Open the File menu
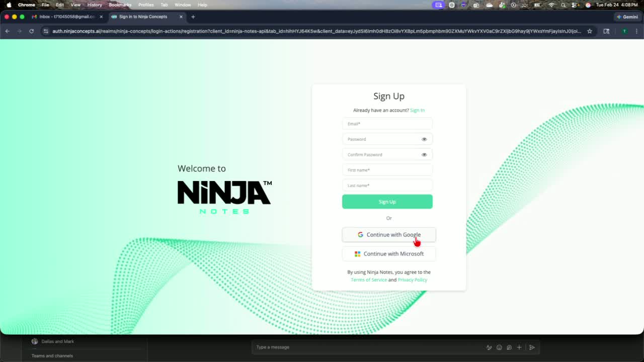The image size is (644, 362). [x=45, y=5]
